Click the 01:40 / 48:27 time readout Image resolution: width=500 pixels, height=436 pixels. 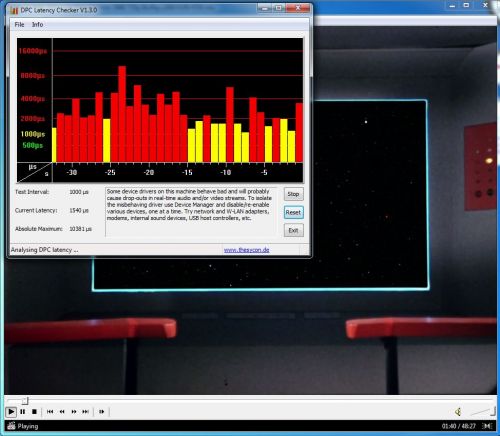point(458,426)
